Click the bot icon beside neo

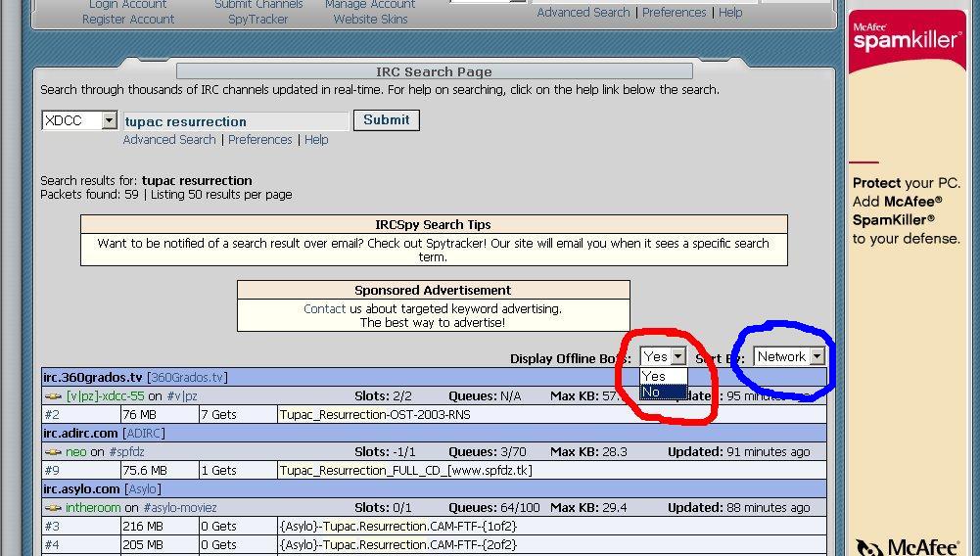pos(53,451)
